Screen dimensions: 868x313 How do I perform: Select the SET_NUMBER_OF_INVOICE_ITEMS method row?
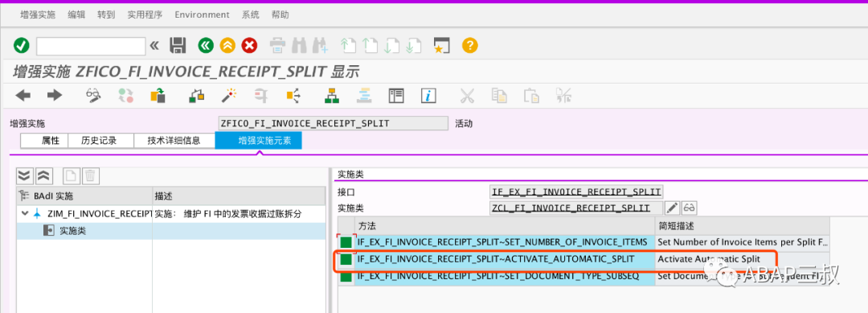pos(584,242)
